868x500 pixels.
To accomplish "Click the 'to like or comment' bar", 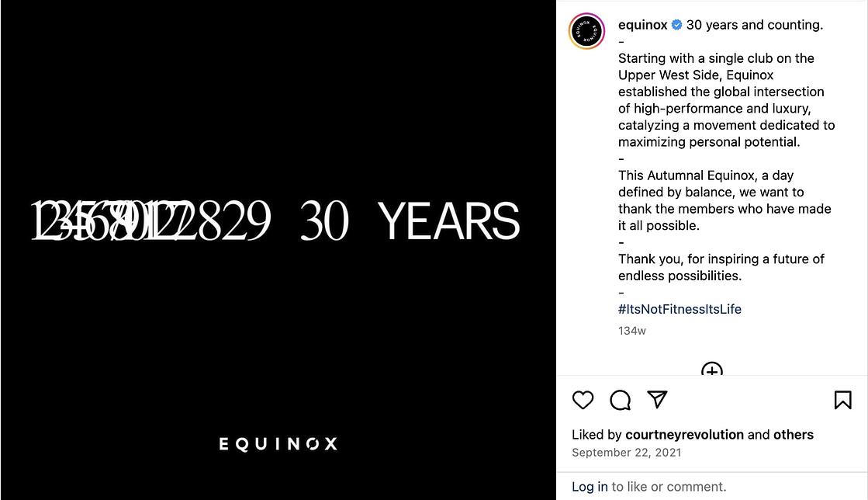I will [667, 486].
